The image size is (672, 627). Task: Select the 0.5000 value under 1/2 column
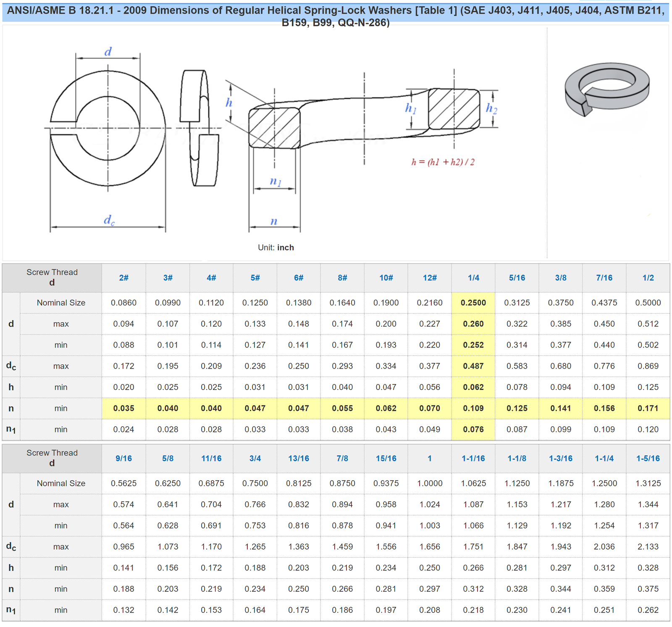pyautogui.click(x=648, y=303)
